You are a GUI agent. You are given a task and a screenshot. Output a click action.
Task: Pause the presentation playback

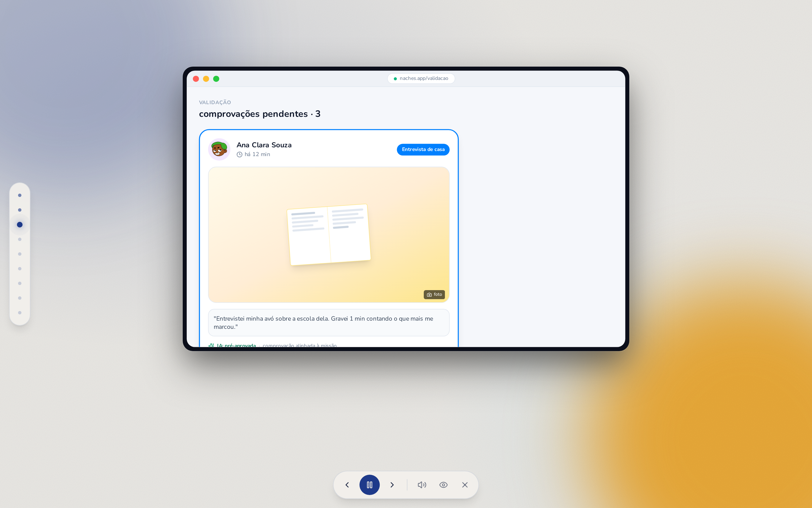(x=369, y=485)
